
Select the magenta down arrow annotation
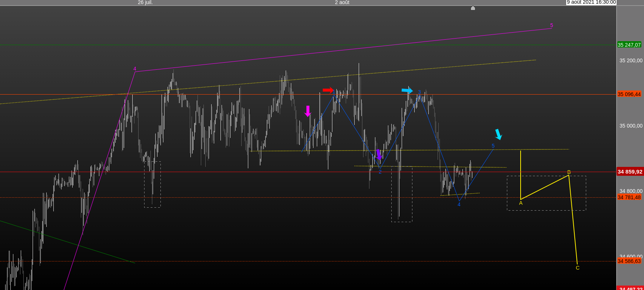(x=308, y=111)
